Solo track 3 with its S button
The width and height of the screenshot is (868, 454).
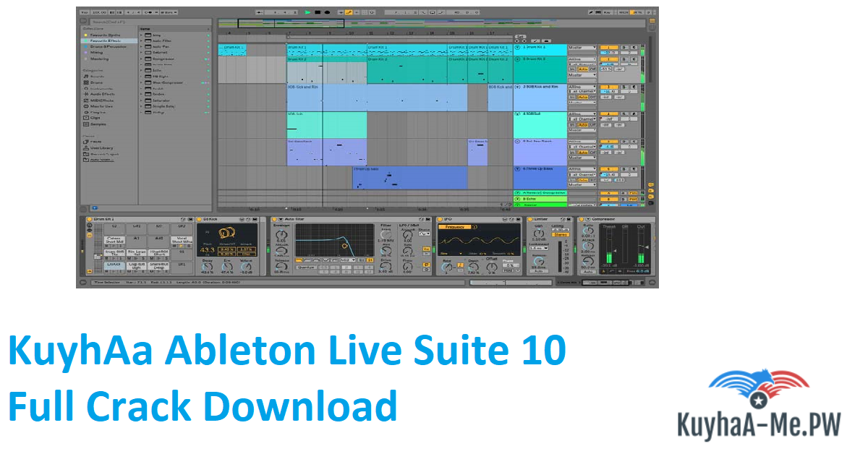pos(626,86)
